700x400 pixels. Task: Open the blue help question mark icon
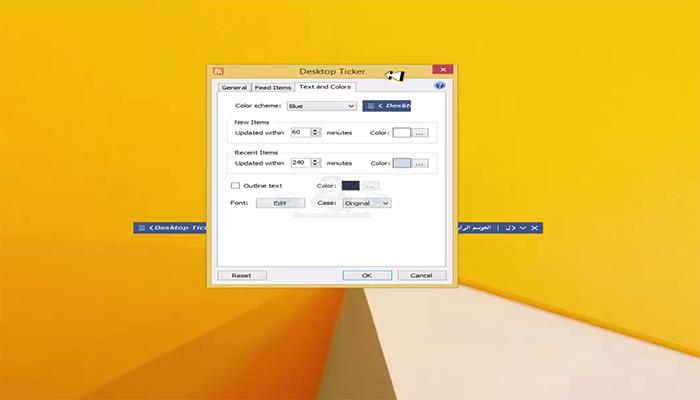coord(439,85)
